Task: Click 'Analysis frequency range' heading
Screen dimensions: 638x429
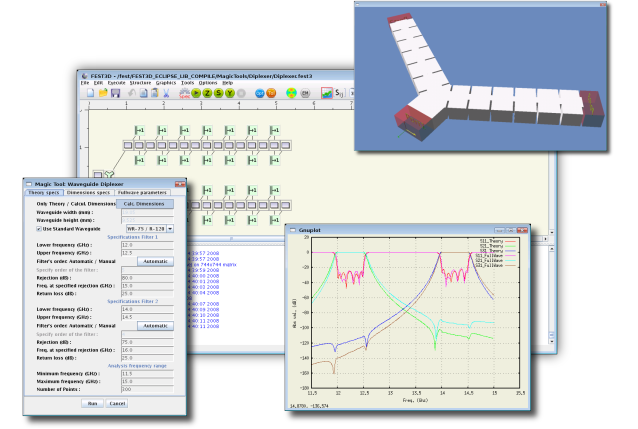Action: 137,366
